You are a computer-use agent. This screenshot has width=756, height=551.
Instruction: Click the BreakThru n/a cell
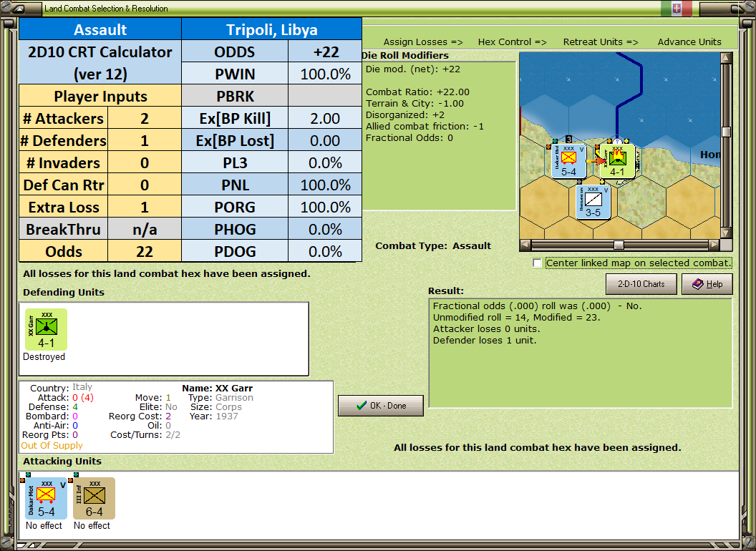tap(144, 230)
